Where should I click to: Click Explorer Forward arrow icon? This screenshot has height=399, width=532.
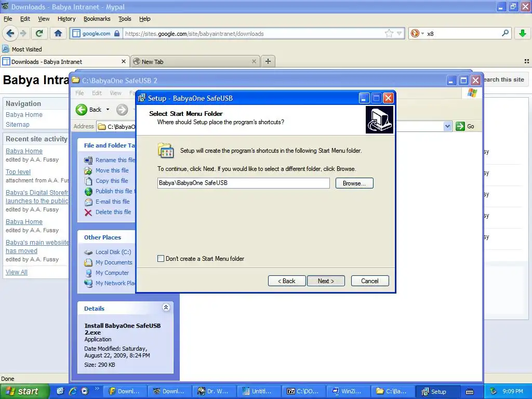122,110
